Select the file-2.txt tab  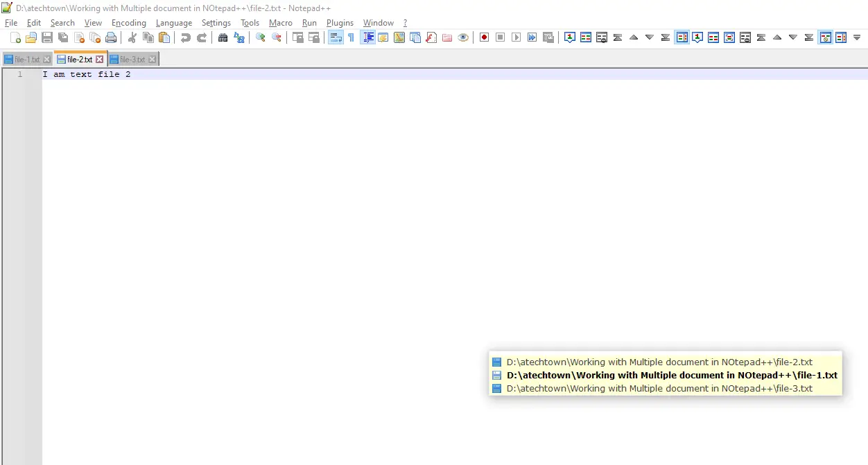80,59
